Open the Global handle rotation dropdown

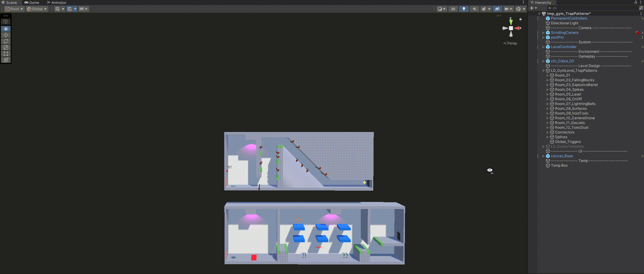tap(37, 9)
